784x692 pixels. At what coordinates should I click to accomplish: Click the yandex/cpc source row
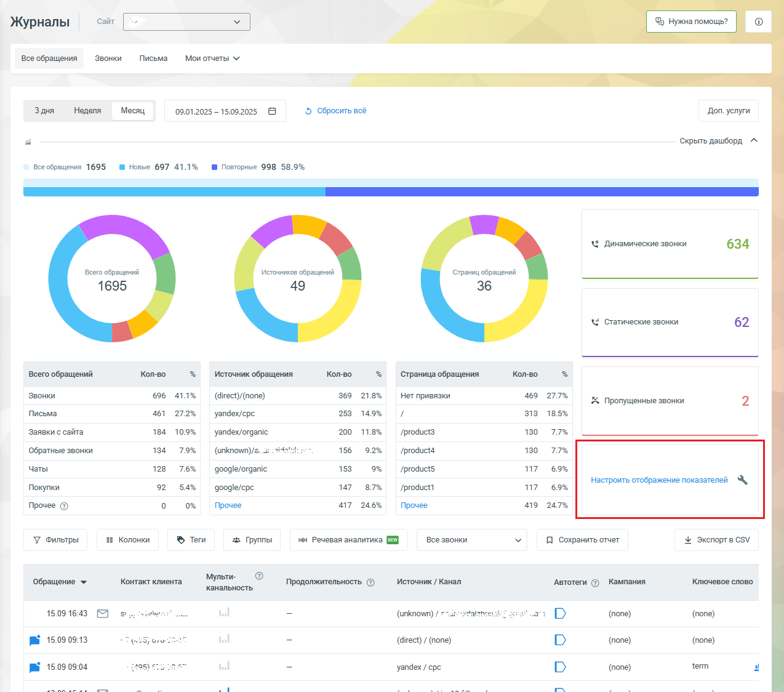[298, 414]
